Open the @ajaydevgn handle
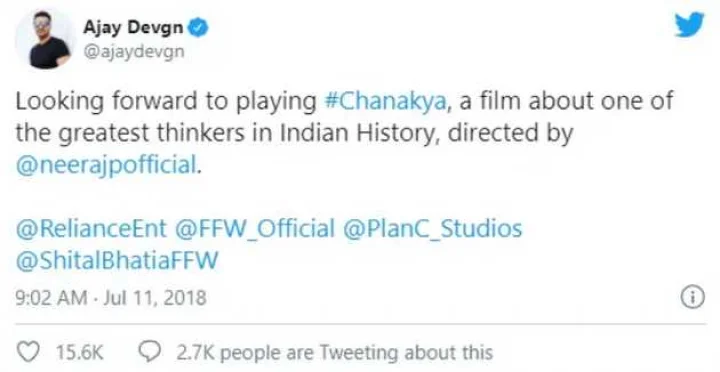Screen dimensions: 720x372 click(134, 51)
